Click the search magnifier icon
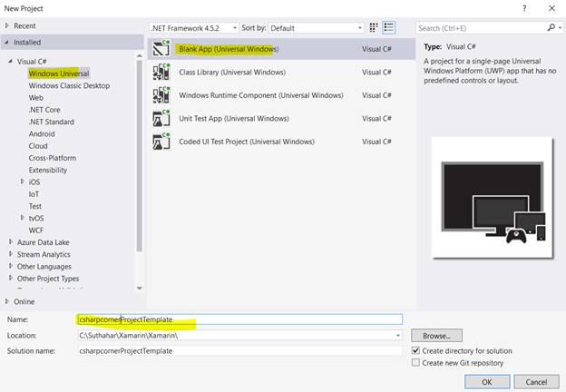 point(551,27)
